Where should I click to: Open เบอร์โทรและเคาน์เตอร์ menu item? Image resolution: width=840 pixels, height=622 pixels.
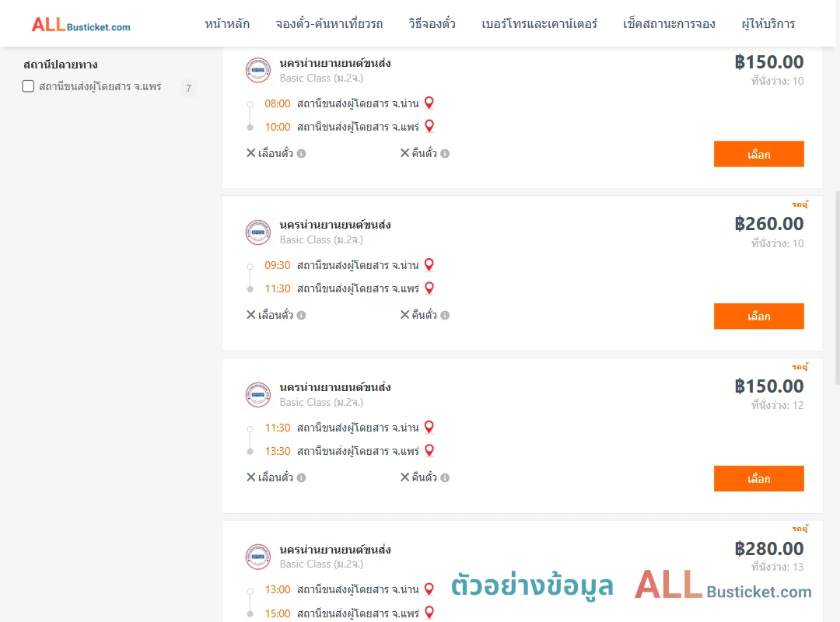[539, 24]
